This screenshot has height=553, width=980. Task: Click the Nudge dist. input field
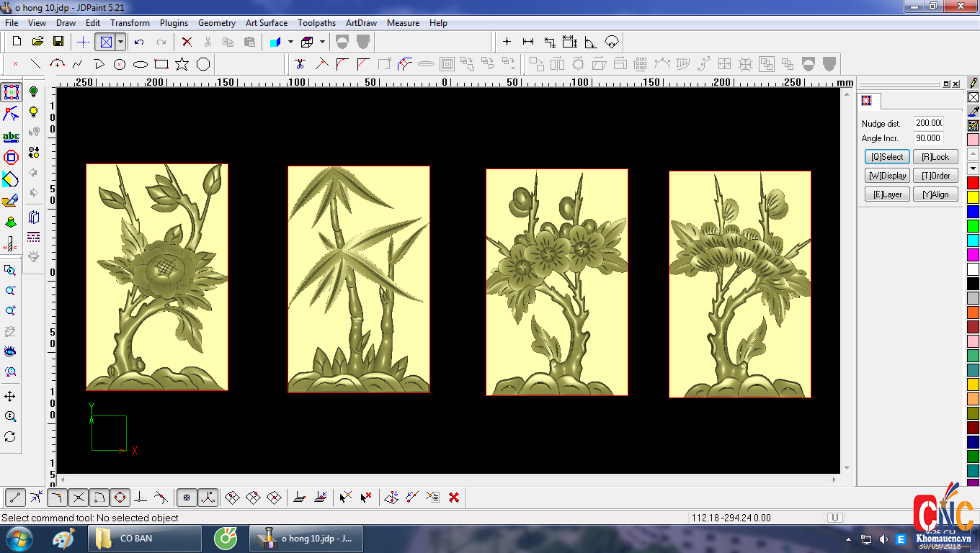click(928, 123)
